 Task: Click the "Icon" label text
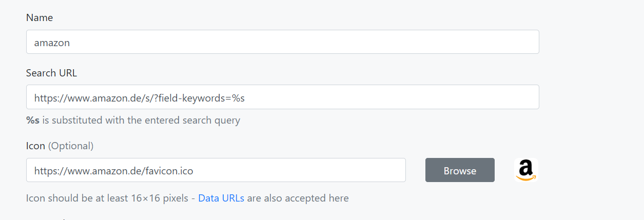(36, 146)
